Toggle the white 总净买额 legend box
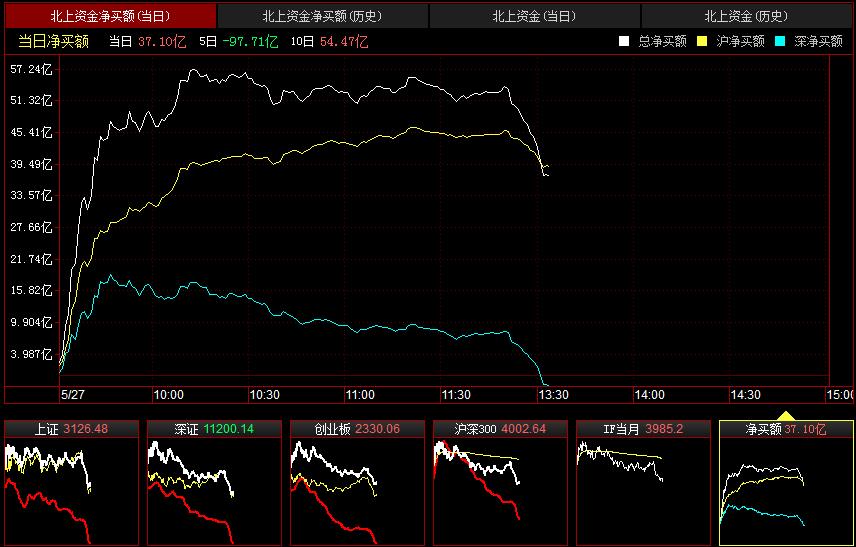856x547 pixels. (624, 41)
